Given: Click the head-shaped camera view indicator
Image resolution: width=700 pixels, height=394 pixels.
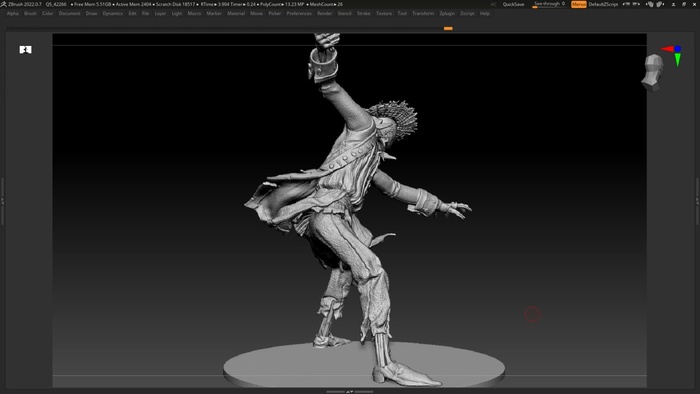Looking at the screenshot, I should pos(653,73).
